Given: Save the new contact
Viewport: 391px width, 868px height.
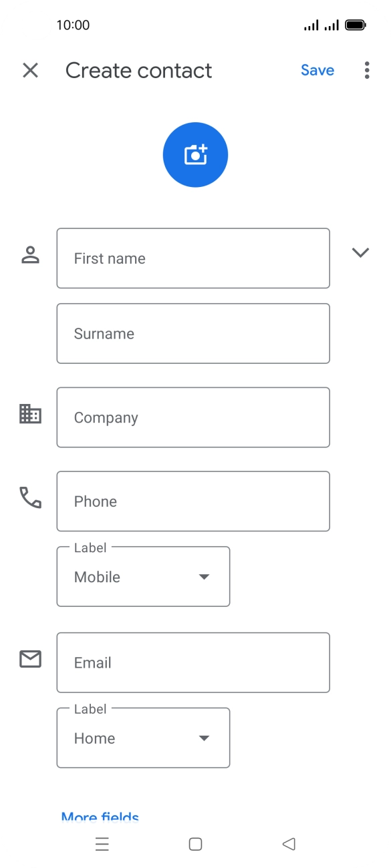Looking at the screenshot, I should [x=317, y=70].
